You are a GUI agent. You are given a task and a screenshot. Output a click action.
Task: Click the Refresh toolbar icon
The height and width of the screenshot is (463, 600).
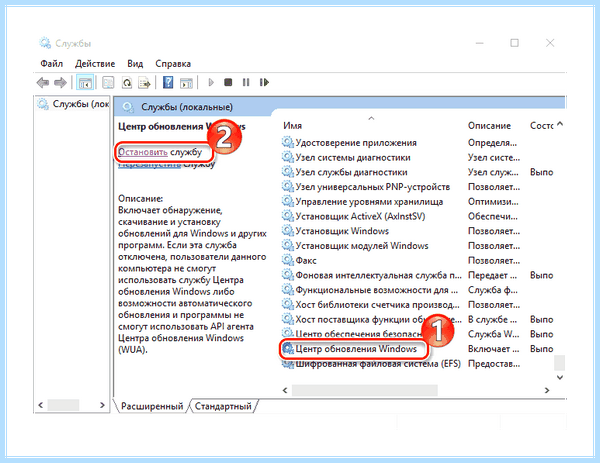(127, 82)
